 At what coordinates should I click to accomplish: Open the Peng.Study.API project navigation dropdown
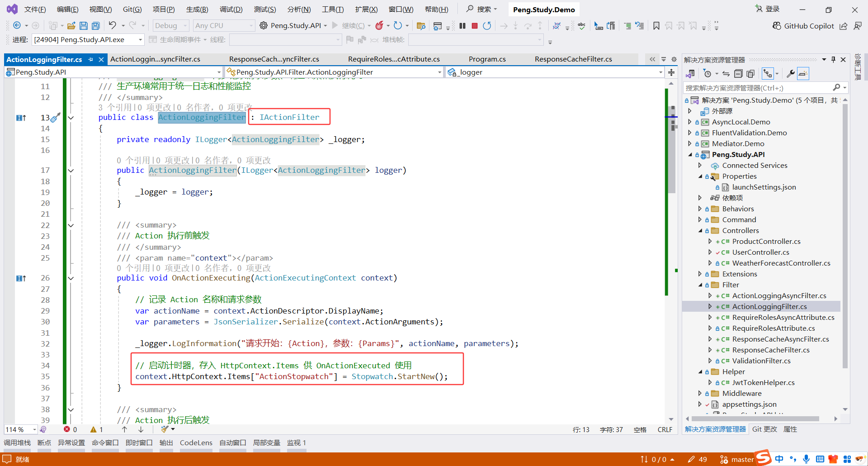click(113, 72)
